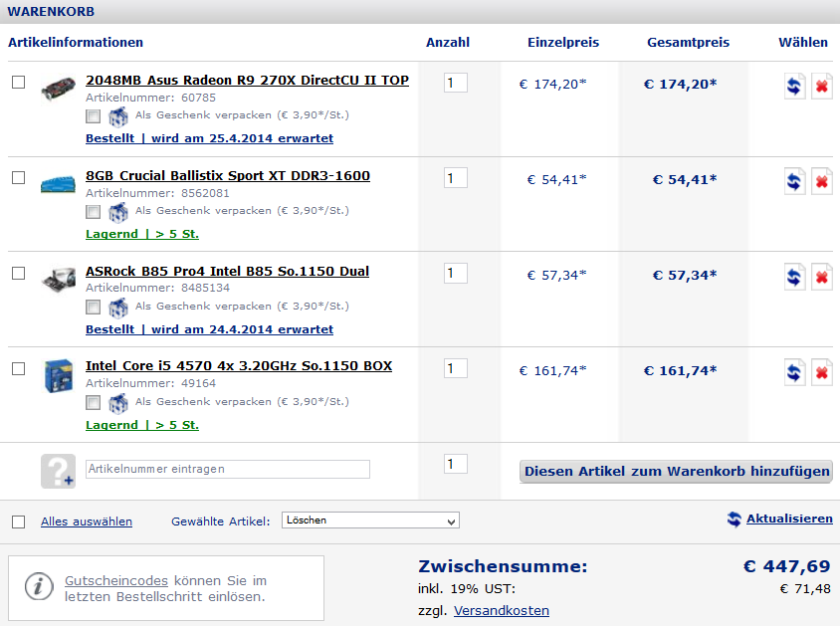Select the Crucial Ballistix row checkbox
Viewport: 840px width, 626px height.
tap(19, 177)
